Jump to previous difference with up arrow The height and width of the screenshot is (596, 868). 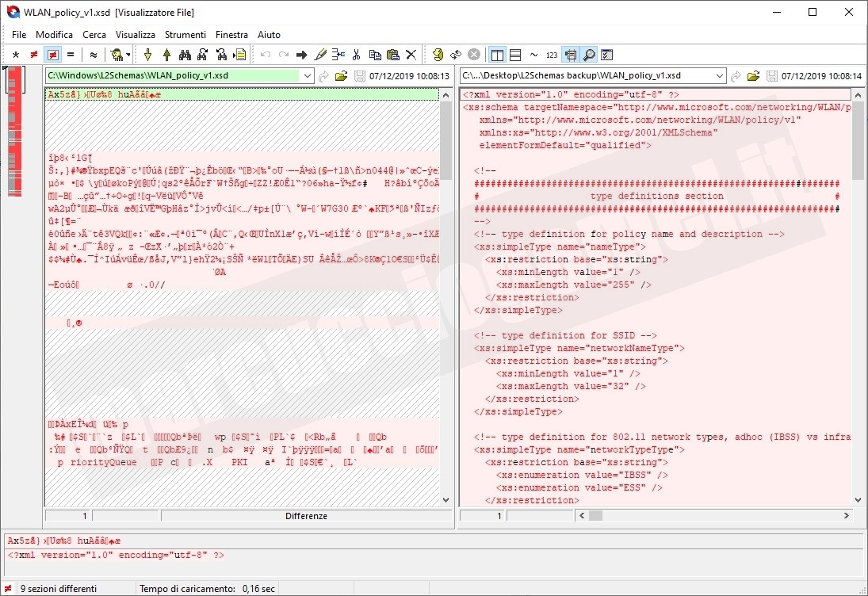pos(166,55)
